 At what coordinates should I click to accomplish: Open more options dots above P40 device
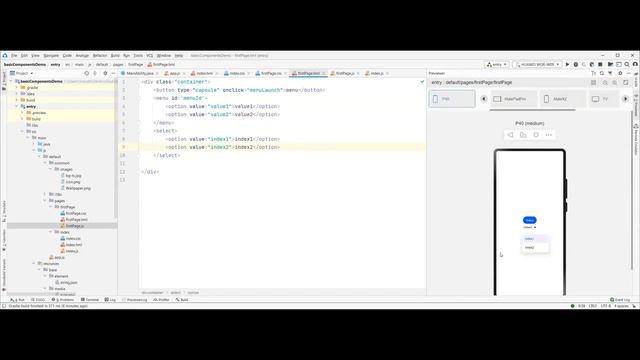tap(549, 135)
